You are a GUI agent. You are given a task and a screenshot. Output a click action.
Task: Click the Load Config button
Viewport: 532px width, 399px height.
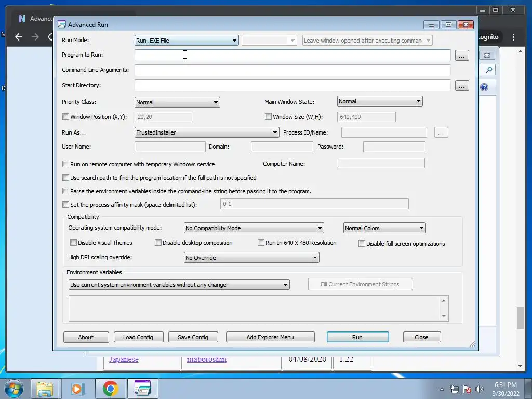coord(138,337)
